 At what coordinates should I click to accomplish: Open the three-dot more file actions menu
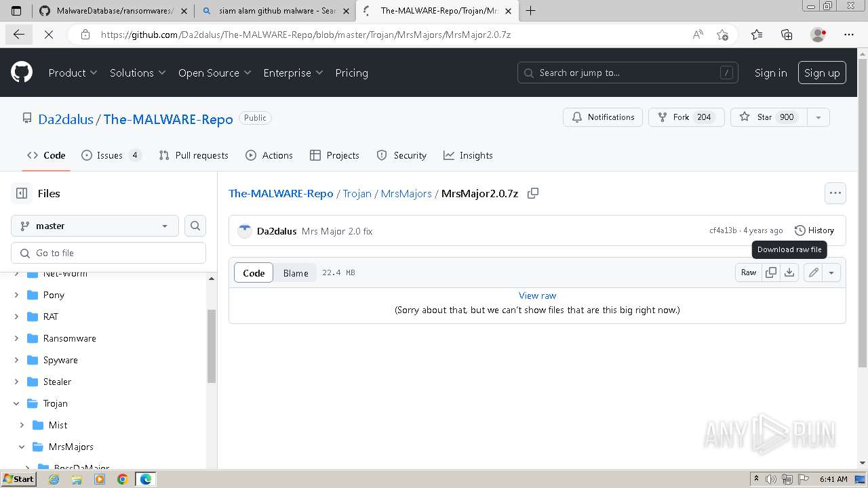[835, 193]
